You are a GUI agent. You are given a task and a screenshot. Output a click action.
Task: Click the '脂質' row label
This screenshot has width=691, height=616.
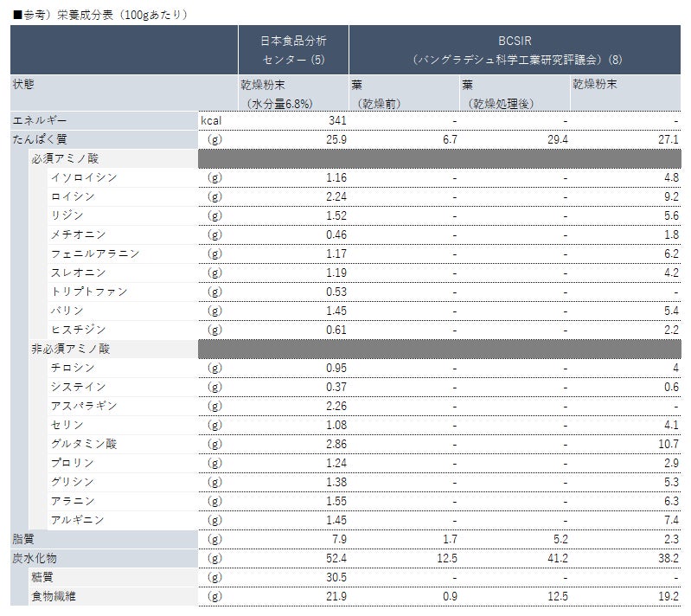coord(22,539)
